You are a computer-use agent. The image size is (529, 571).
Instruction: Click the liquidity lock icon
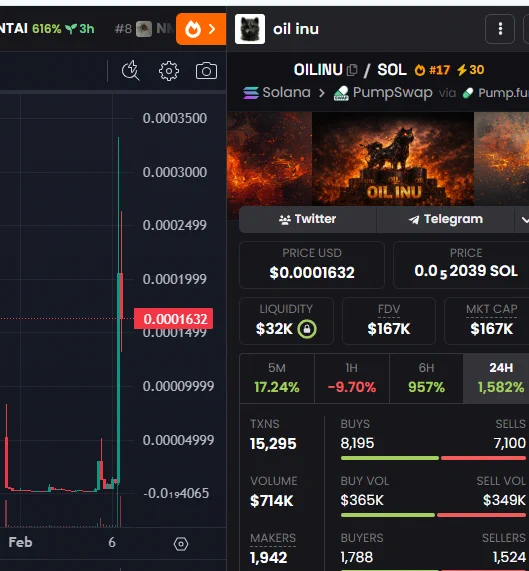[x=307, y=329]
